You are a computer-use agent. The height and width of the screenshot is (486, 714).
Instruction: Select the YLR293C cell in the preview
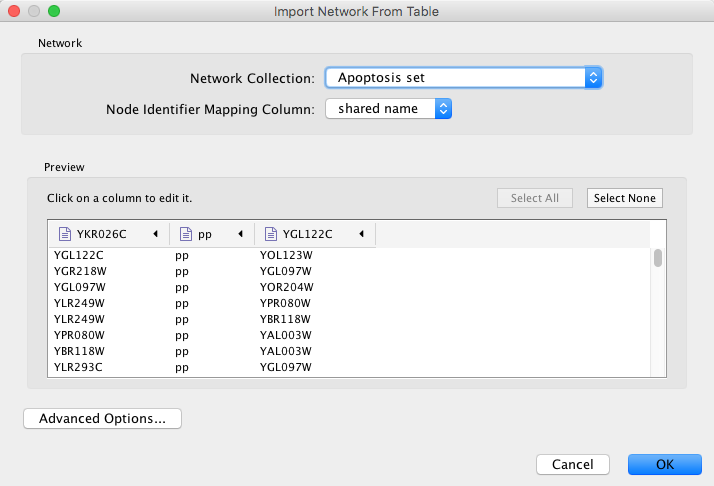(x=79, y=367)
